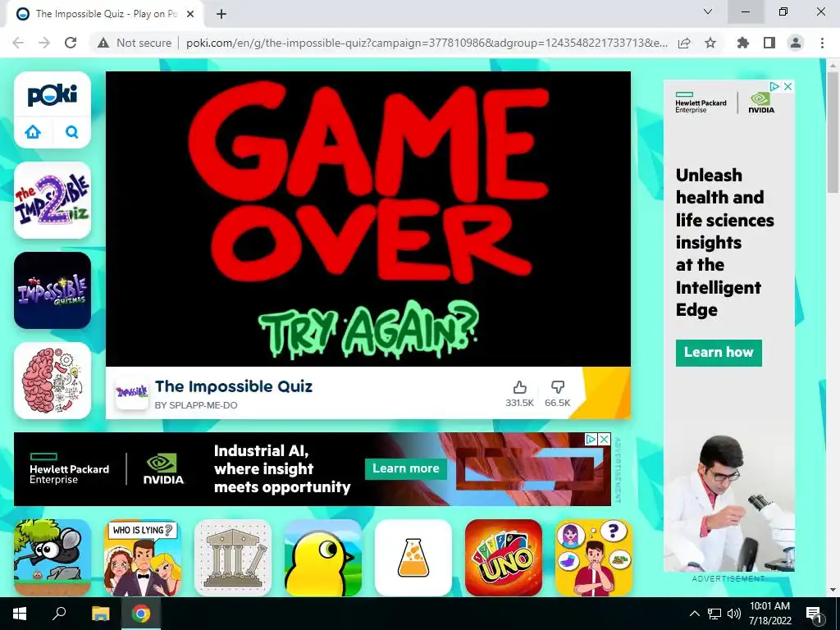Image resolution: width=840 pixels, height=630 pixels.
Task: Toggle Chrome side panel icon
Action: [x=769, y=43]
